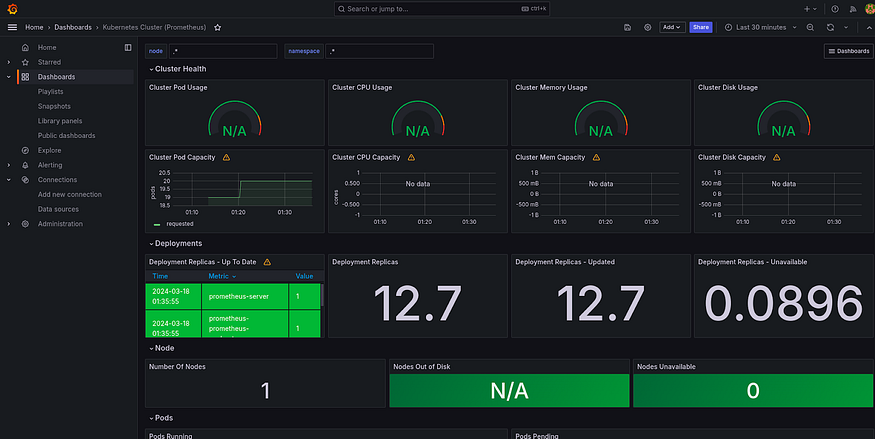
Task: Click warning icon on Cluster Disk Capacity
Action: pyautogui.click(x=776, y=157)
